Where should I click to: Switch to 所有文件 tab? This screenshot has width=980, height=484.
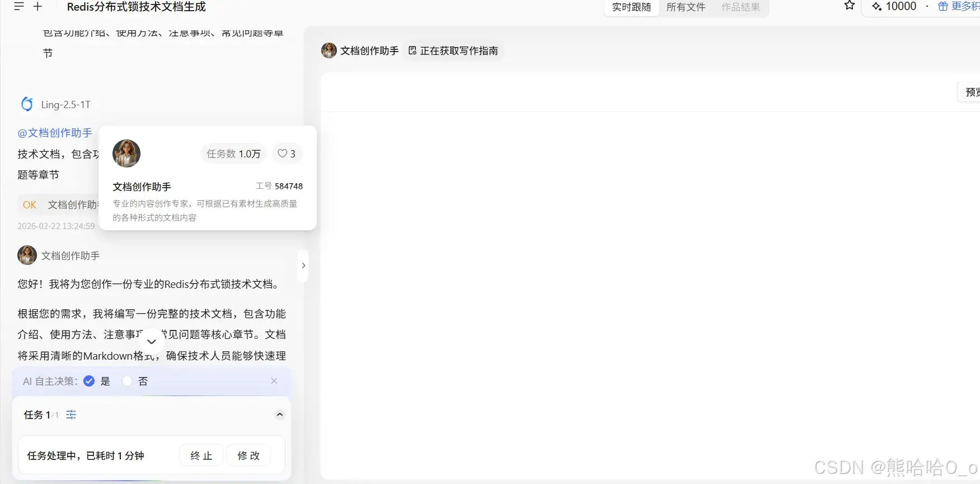click(686, 7)
